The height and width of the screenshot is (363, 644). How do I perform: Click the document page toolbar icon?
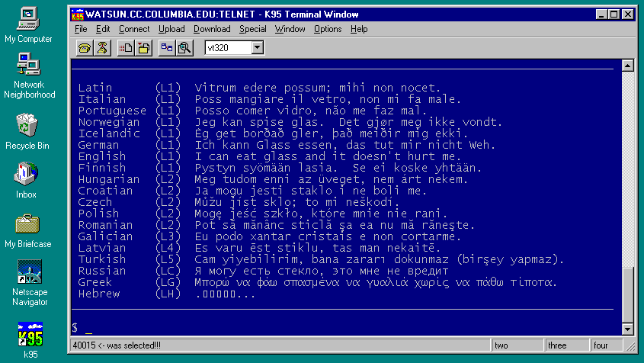[x=126, y=48]
